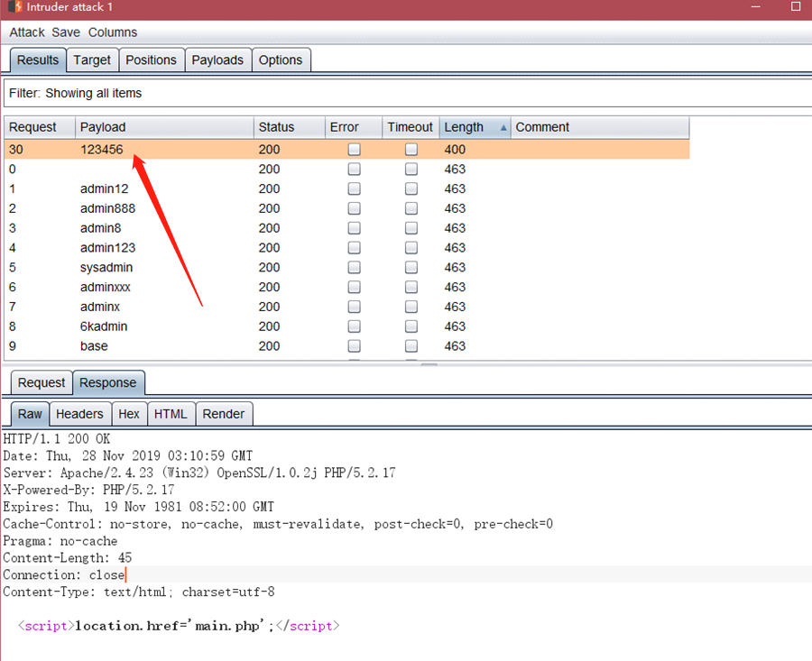The height and width of the screenshot is (661, 812).
Task: Click the HTTP/1.1 200 OK line
Action: [57, 439]
